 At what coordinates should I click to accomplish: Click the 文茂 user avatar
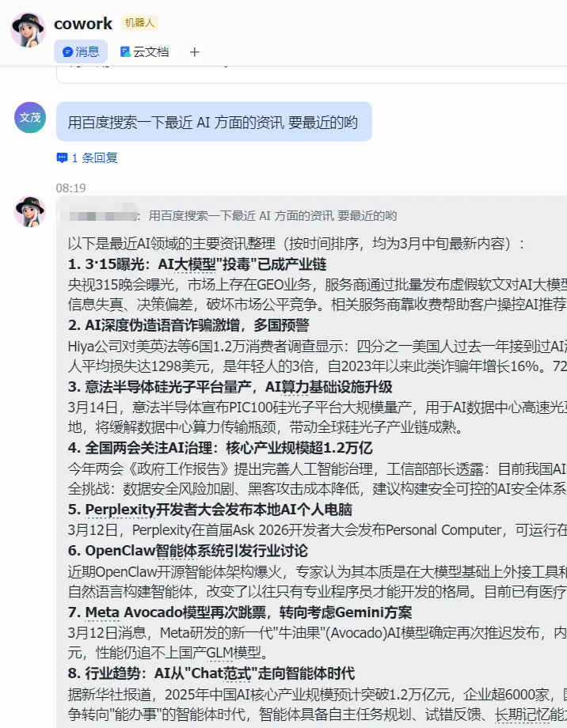point(30,117)
